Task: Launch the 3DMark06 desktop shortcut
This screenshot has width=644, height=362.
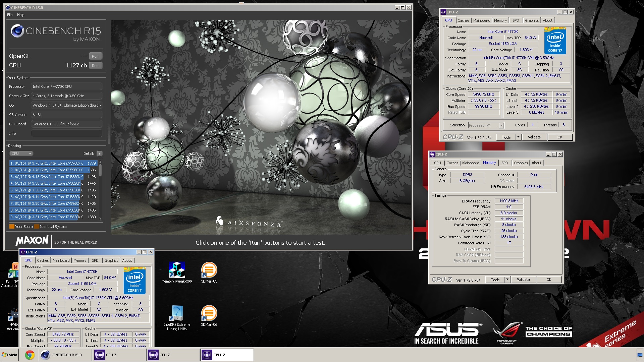Action: pos(209,316)
